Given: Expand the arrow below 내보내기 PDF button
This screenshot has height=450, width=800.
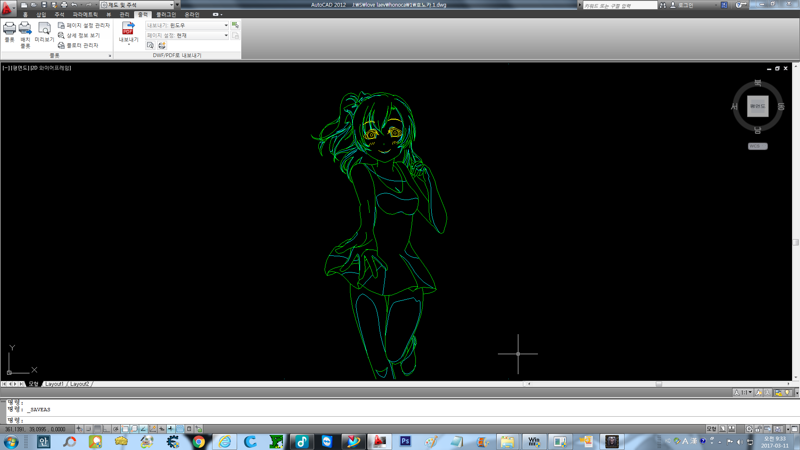Looking at the screenshot, I should pyautogui.click(x=129, y=44).
